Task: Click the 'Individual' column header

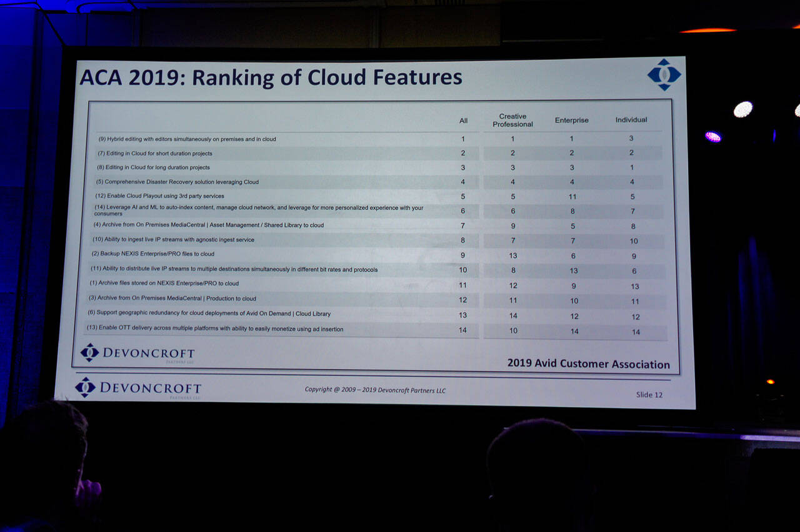Action: coord(631,120)
